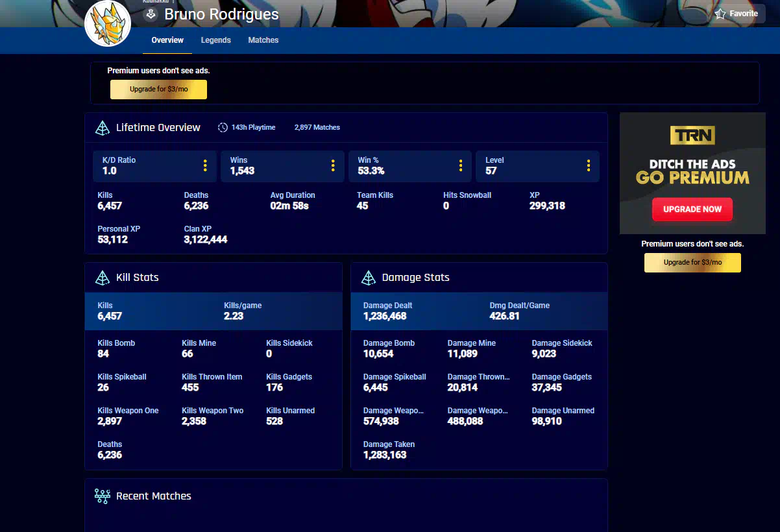The height and width of the screenshot is (532, 780).
Task: Click the 143h Playtime text
Action: coord(253,128)
